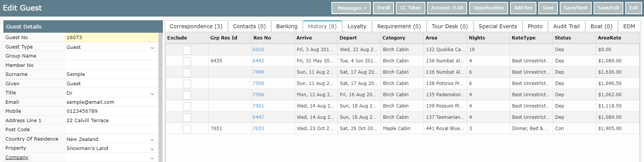This screenshot has height=162, width=644.
Task: Open reservation number 7500 link
Action: pyautogui.click(x=258, y=83)
